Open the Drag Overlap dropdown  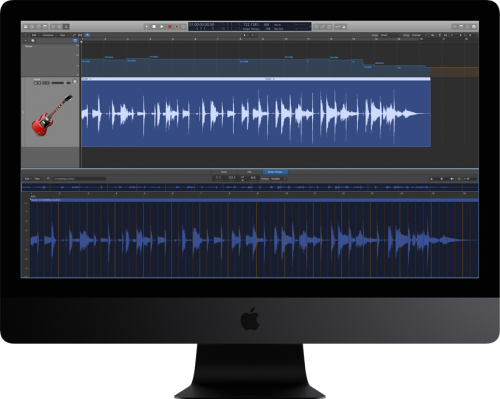pyautogui.click(x=418, y=35)
